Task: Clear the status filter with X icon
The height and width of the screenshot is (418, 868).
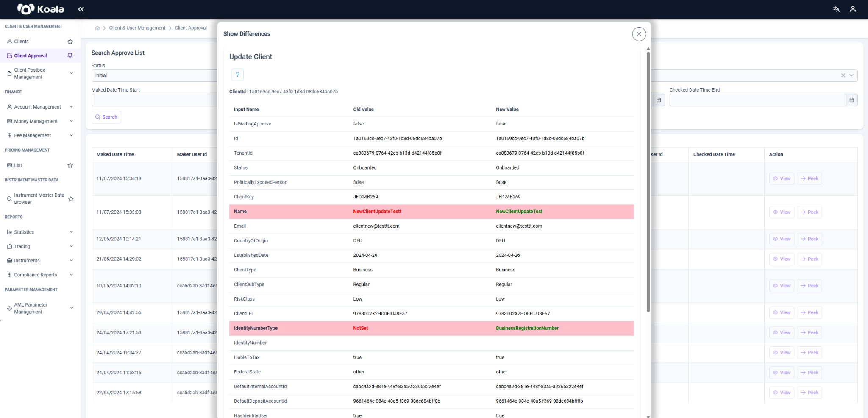Action: pyautogui.click(x=843, y=75)
